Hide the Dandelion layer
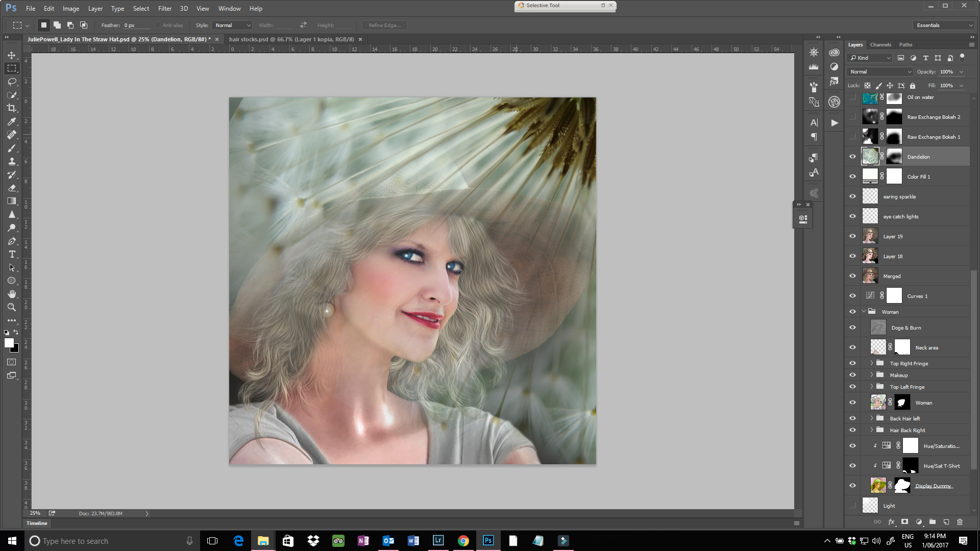 [x=852, y=157]
